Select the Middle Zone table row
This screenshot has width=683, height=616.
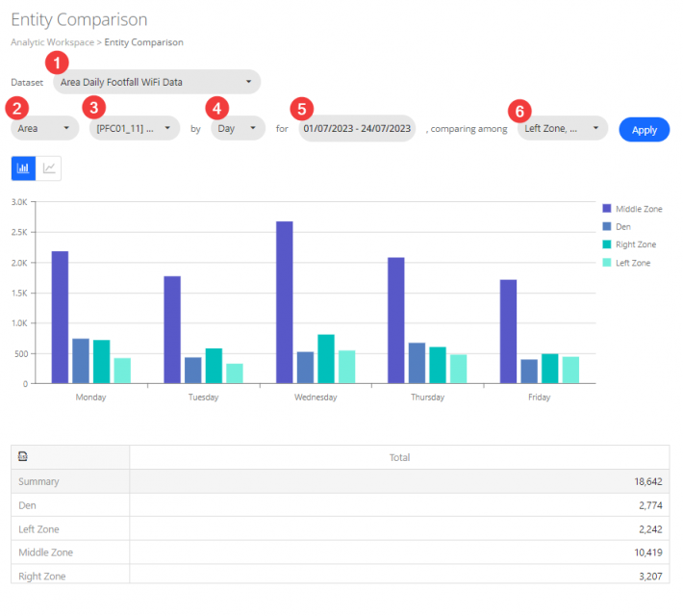pos(341,552)
